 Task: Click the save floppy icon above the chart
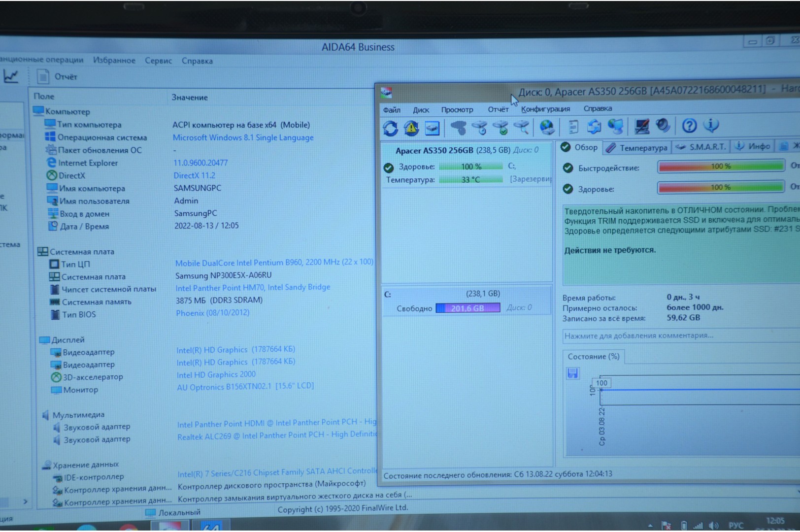pos(572,373)
